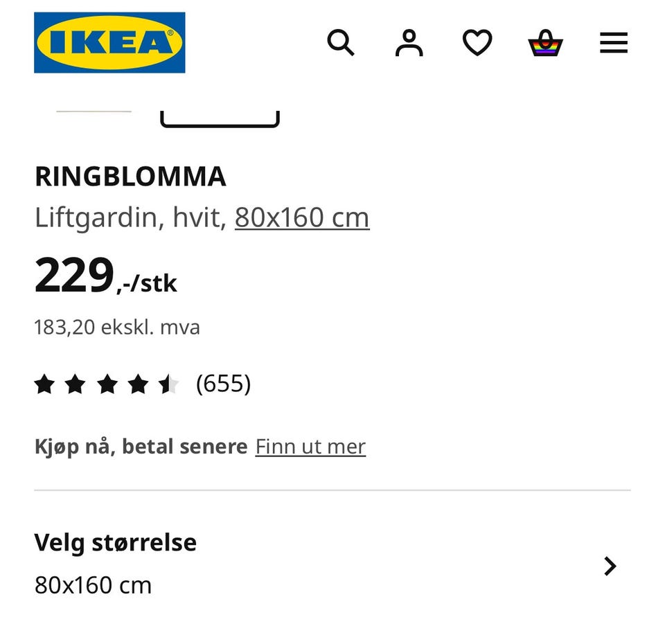Click the Finn ut mer link
This screenshot has width=665, height=644.
click(x=310, y=447)
